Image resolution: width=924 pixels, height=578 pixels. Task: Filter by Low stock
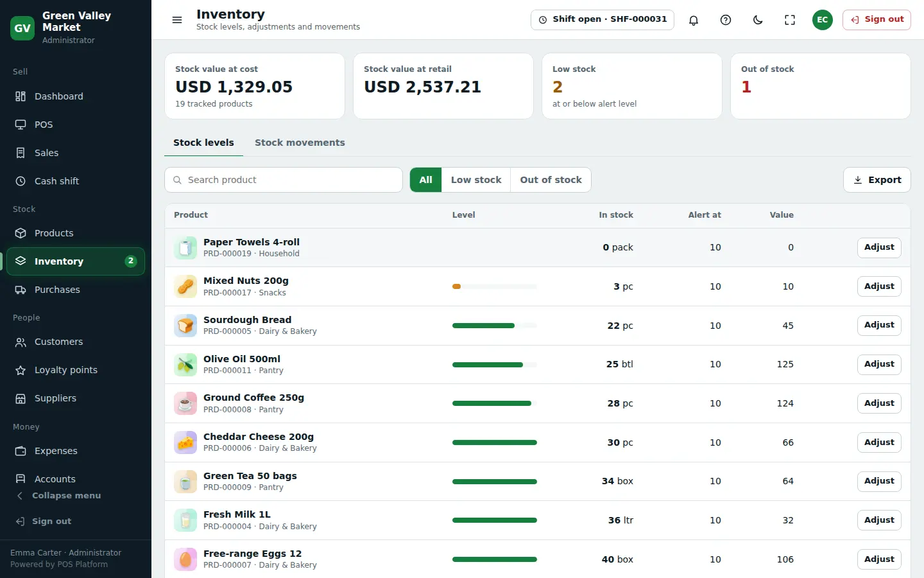click(476, 180)
